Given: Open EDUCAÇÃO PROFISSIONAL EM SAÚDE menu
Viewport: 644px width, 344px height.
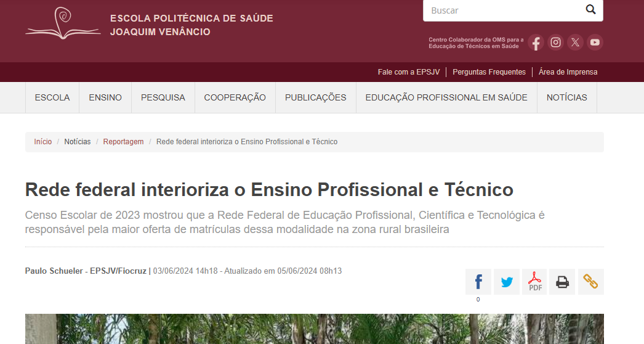Looking at the screenshot, I should pyautogui.click(x=446, y=97).
